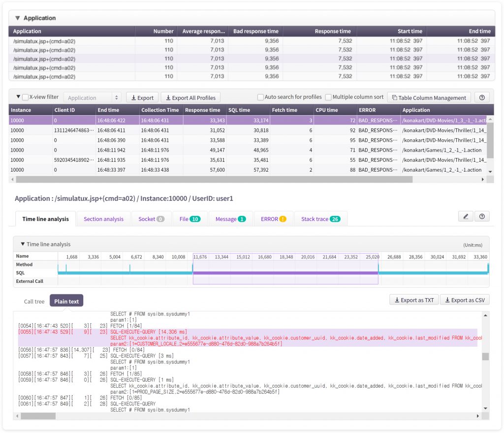Open the Socket tab
The image size is (504, 433).
pos(152,219)
